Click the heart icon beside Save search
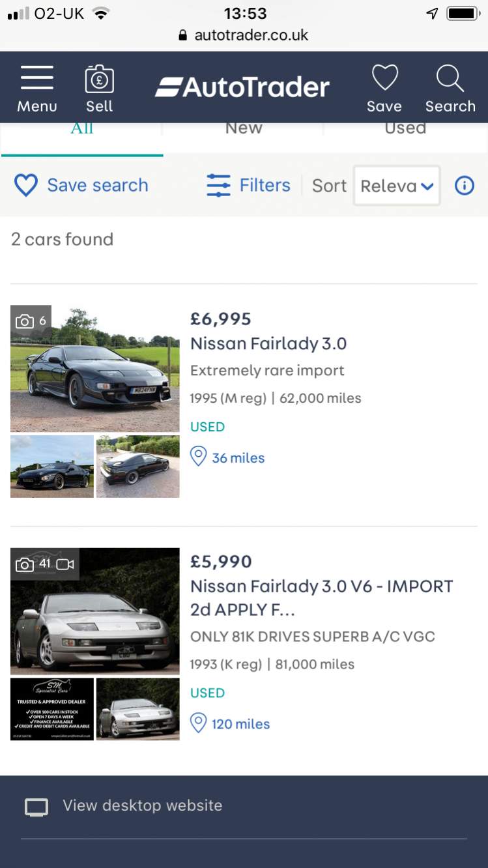488x868 pixels. point(26,186)
